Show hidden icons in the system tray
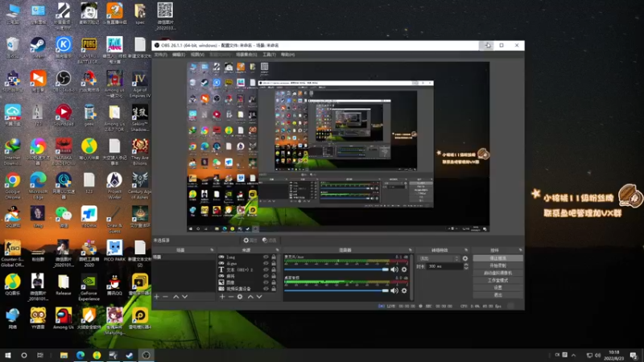This screenshot has height=362, width=644. 574,355
